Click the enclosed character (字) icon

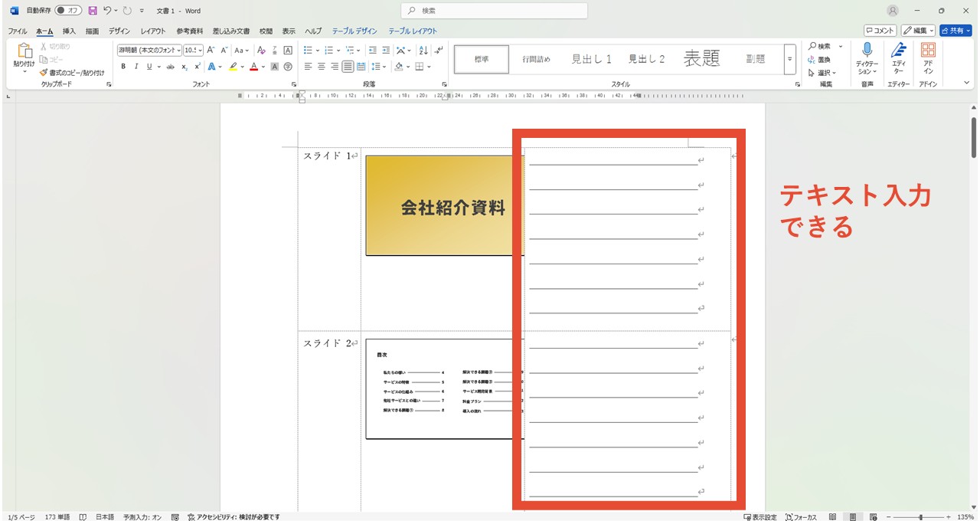point(289,67)
